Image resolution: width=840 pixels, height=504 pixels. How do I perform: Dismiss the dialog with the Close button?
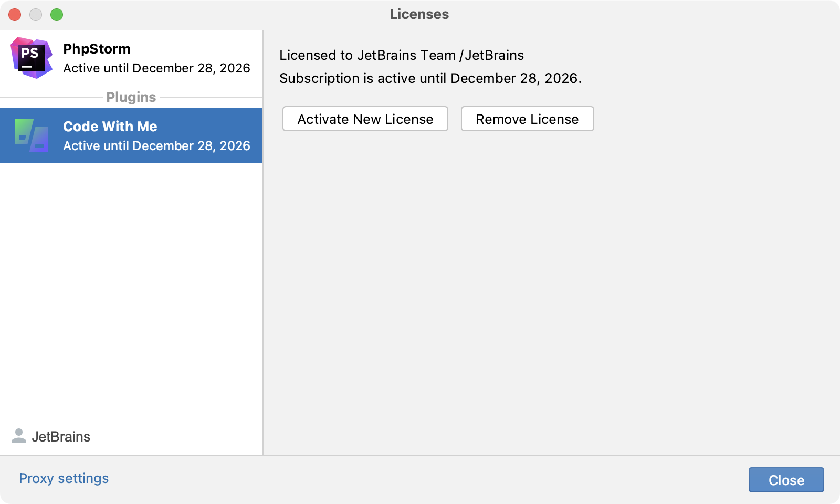click(786, 479)
